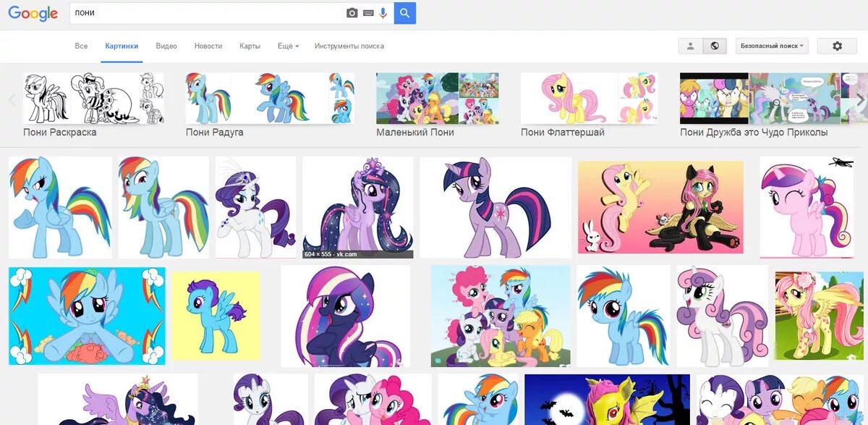Toggle private results person icon
The image size is (868, 425).
click(x=691, y=46)
